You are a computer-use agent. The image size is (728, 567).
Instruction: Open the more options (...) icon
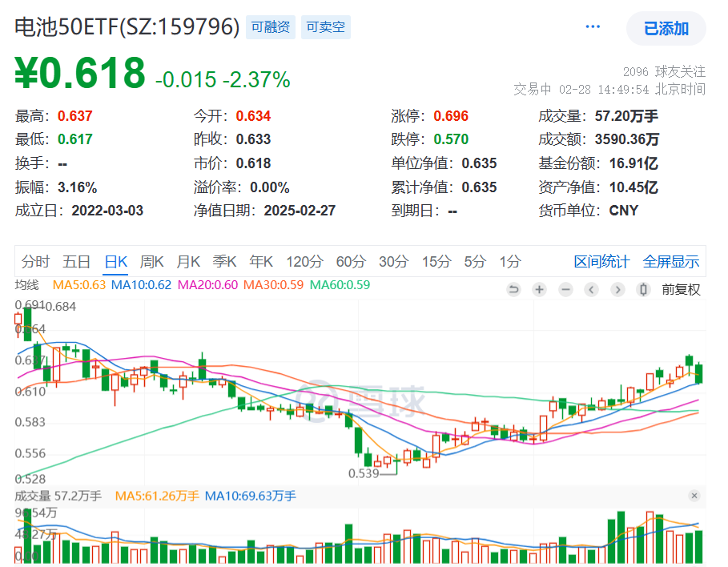click(x=593, y=26)
